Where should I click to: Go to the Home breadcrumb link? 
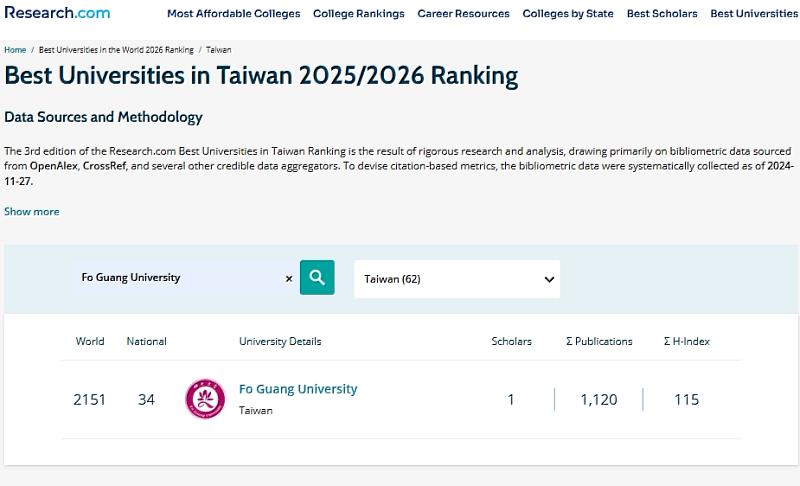(x=15, y=50)
